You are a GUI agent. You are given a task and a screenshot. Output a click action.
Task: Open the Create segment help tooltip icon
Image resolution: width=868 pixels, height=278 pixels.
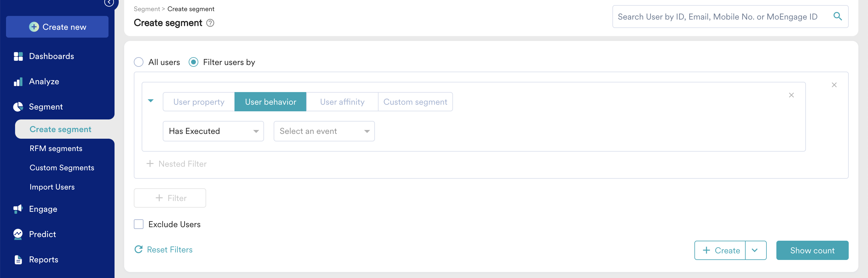tap(210, 23)
